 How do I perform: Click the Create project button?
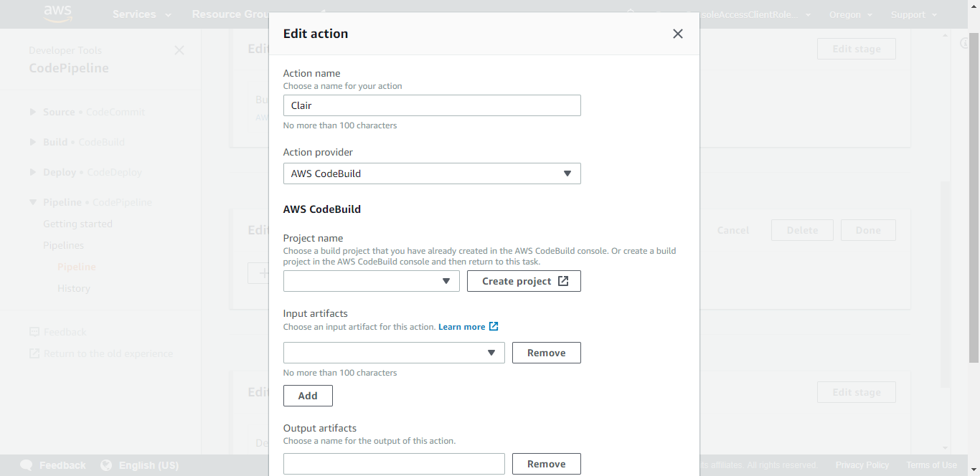coord(524,281)
